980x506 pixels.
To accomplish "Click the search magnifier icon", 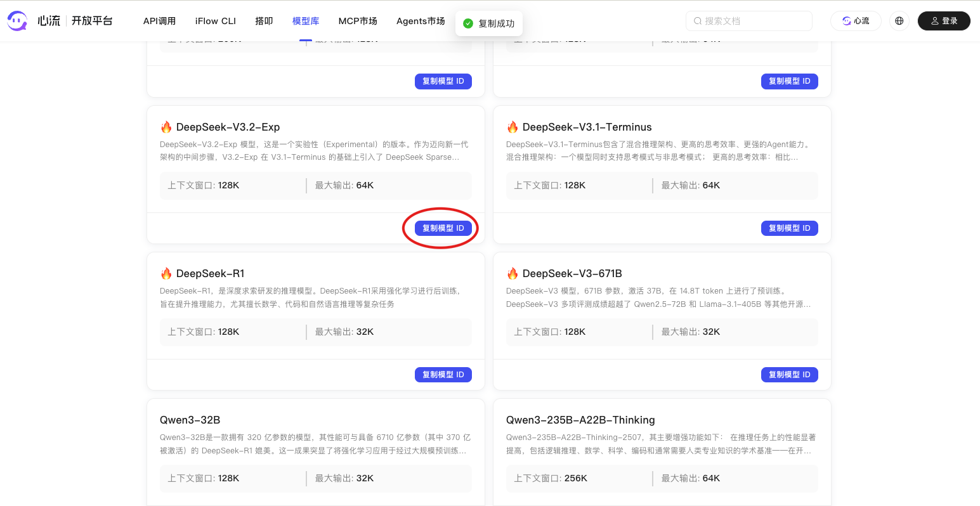I will 698,21.
